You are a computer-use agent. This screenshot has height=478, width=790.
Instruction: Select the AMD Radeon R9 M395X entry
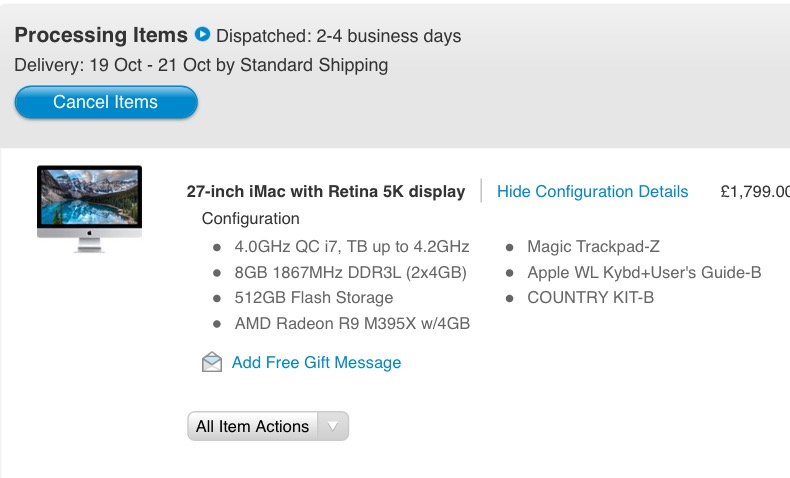coord(352,323)
